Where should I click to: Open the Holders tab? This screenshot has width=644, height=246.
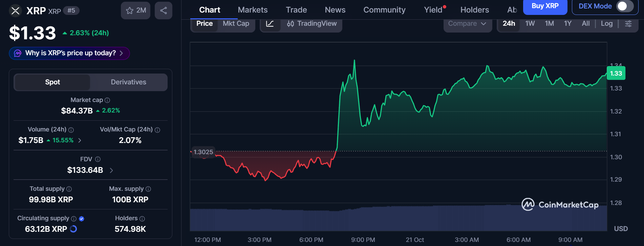point(474,10)
